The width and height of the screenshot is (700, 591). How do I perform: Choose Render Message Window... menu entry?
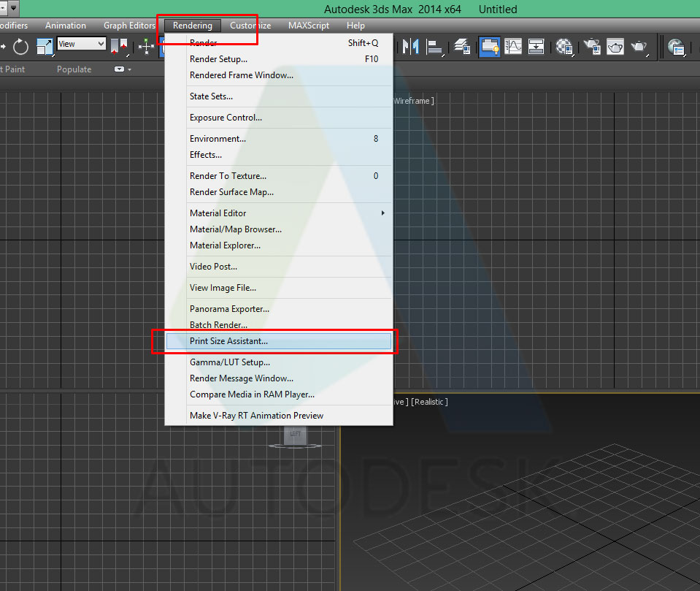(279, 378)
